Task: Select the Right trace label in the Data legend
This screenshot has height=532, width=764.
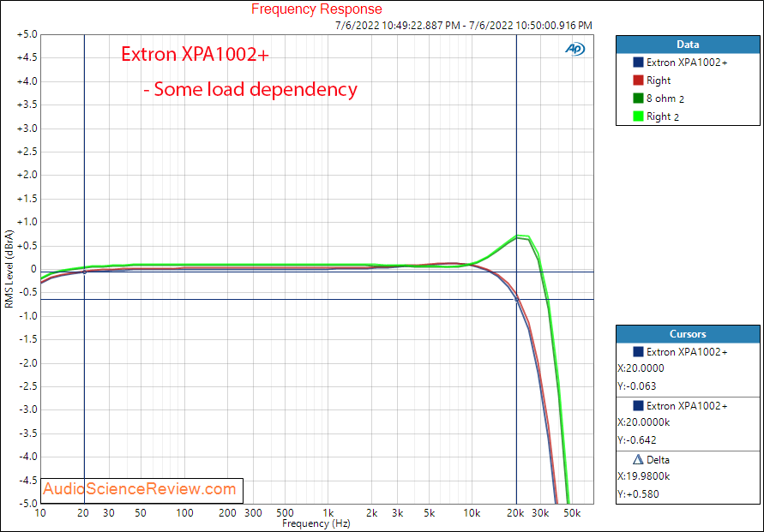Action: (x=659, y=81)
